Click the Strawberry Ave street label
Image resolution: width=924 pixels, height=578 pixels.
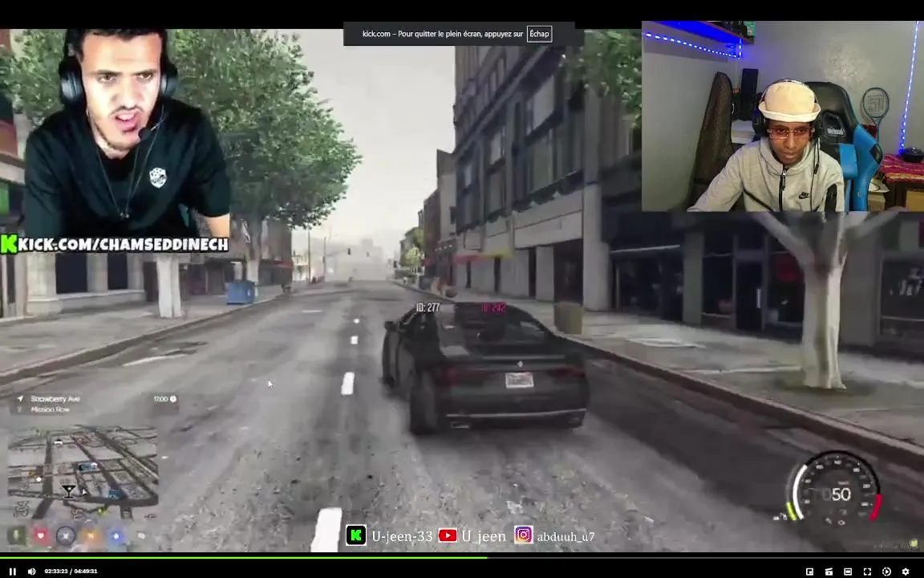point(55,399)
